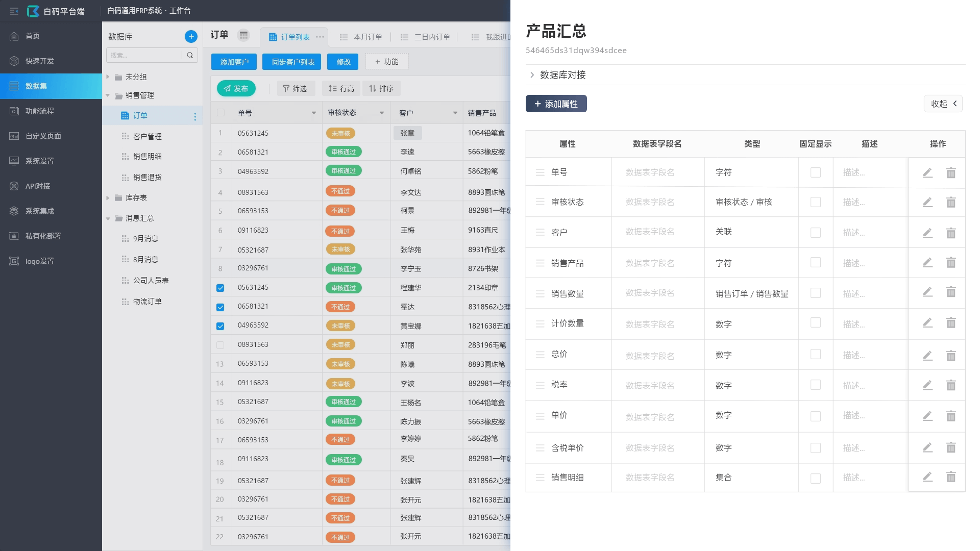Click the 系统集成 sidebar icon
The width and height of the screenshot is (980, 551).
tap(14, 211)
